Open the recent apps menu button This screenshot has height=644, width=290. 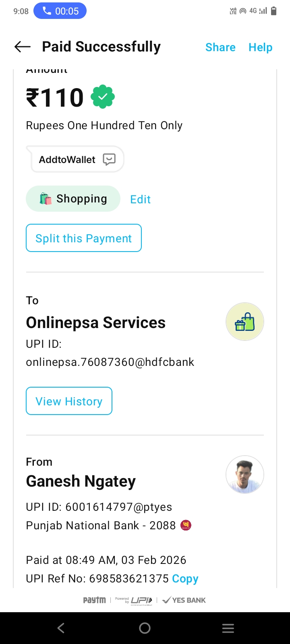point(228,628)
